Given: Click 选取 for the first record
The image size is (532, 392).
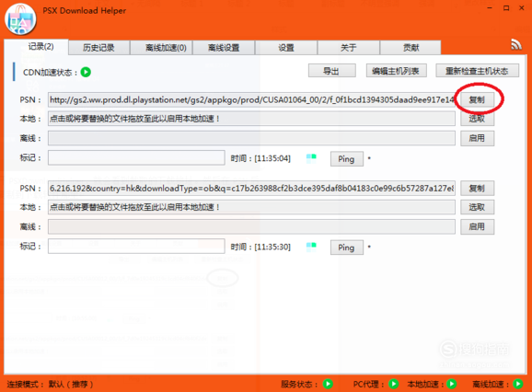Looking at the screenshot, I should (477, 119).
